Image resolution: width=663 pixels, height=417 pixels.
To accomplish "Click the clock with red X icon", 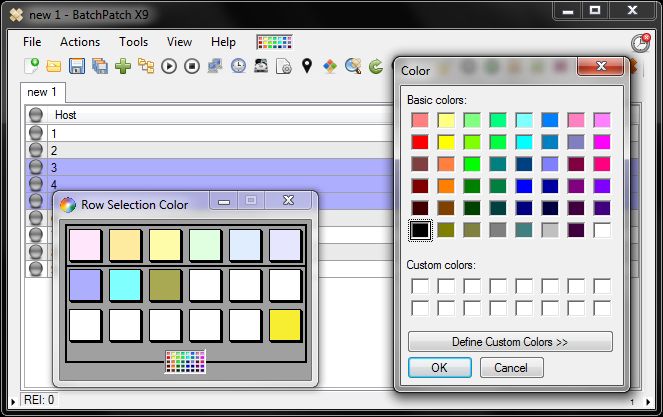I will pyautogui.click(x=640, y=43).
